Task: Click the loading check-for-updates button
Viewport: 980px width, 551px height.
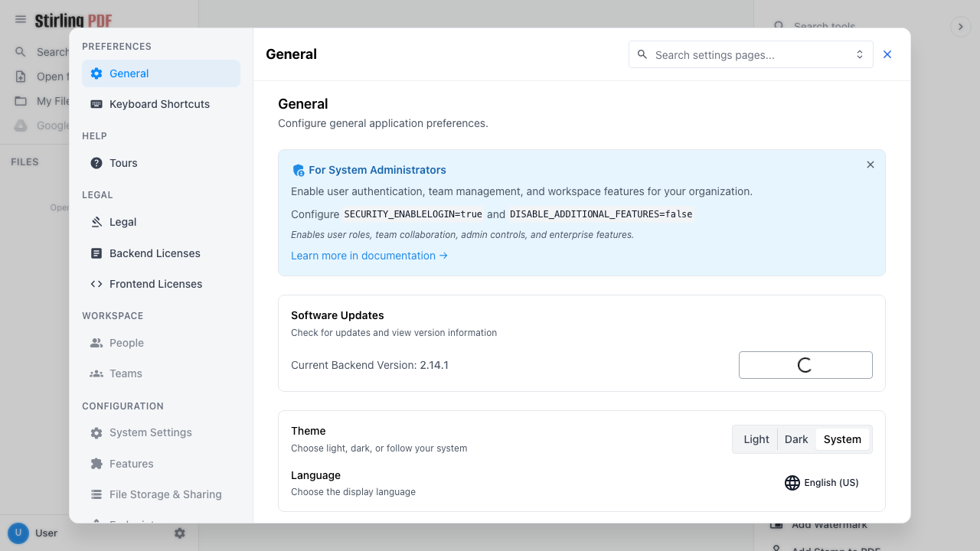Action: point(805,365)
